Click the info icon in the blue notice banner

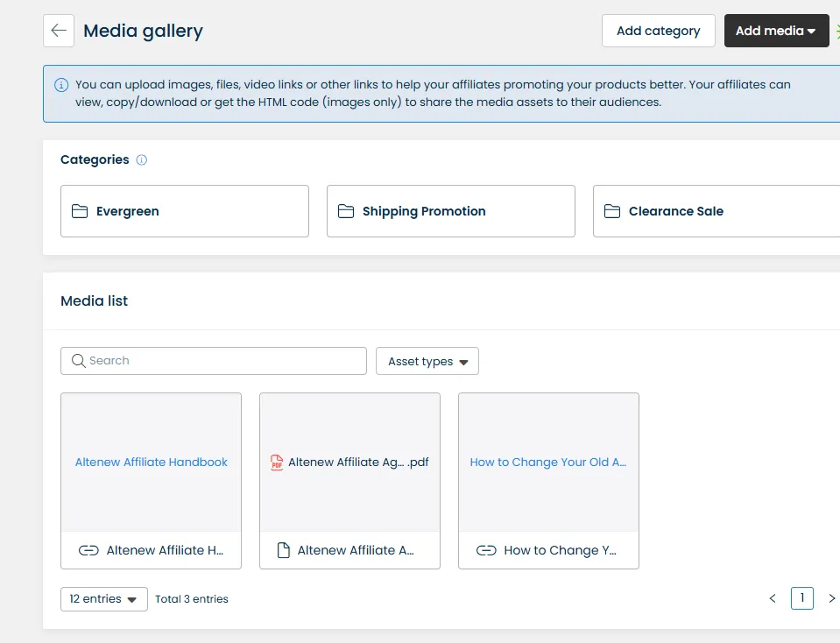[x=60, y=84]
